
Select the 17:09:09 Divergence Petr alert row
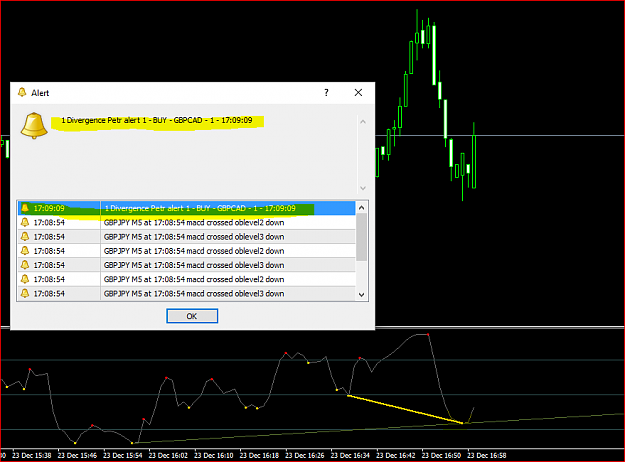pyautogui.click(x=187, y=208)
